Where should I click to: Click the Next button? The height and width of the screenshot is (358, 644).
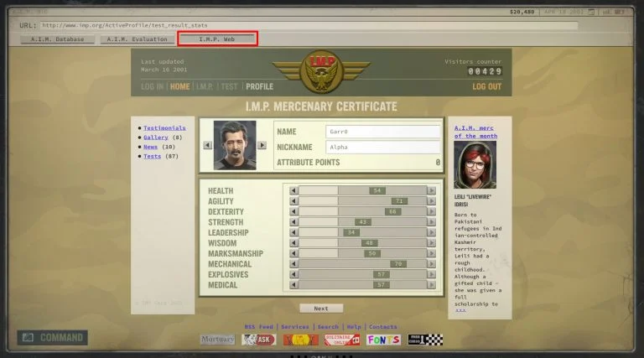[321, 309]
